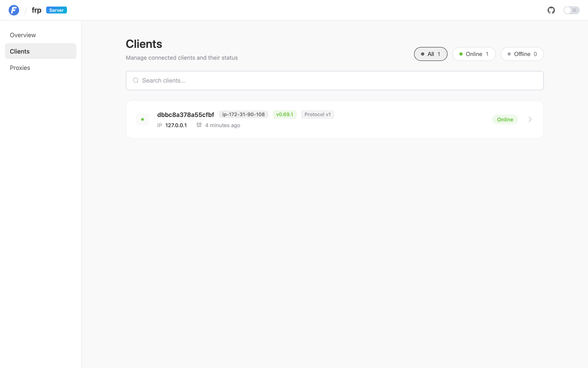Screen dimensions: 588x368
Task: Go to Proxies in the sidebar
Action: coord(41,67)
